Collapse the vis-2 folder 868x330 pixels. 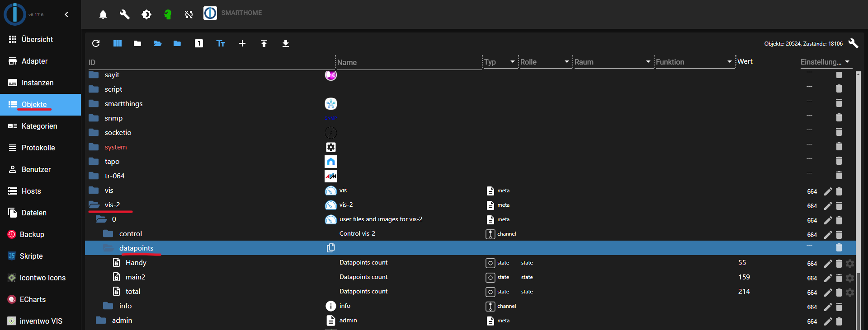94,205
